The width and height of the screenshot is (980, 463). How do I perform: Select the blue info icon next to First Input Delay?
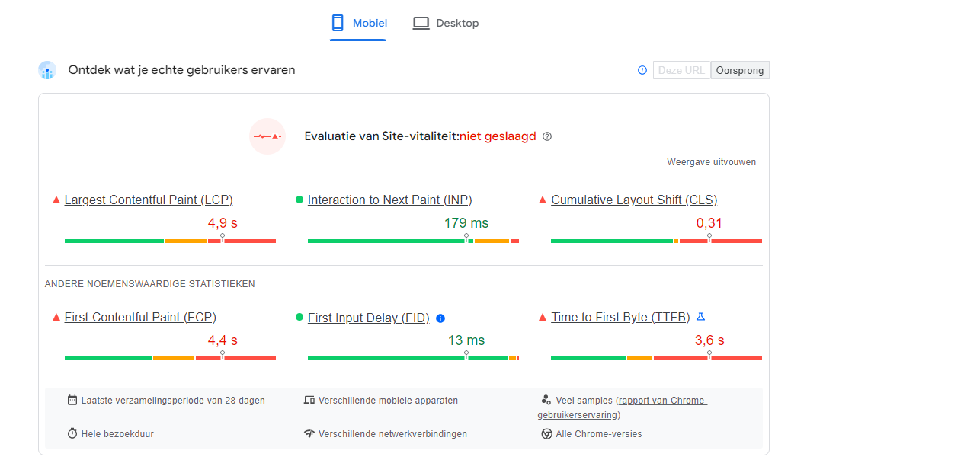click(440, 318)
